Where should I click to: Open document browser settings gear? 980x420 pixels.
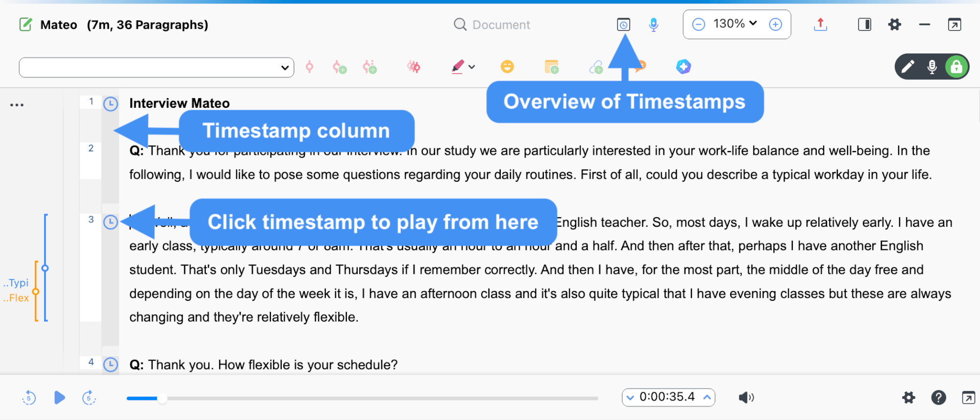pos(895,25)
